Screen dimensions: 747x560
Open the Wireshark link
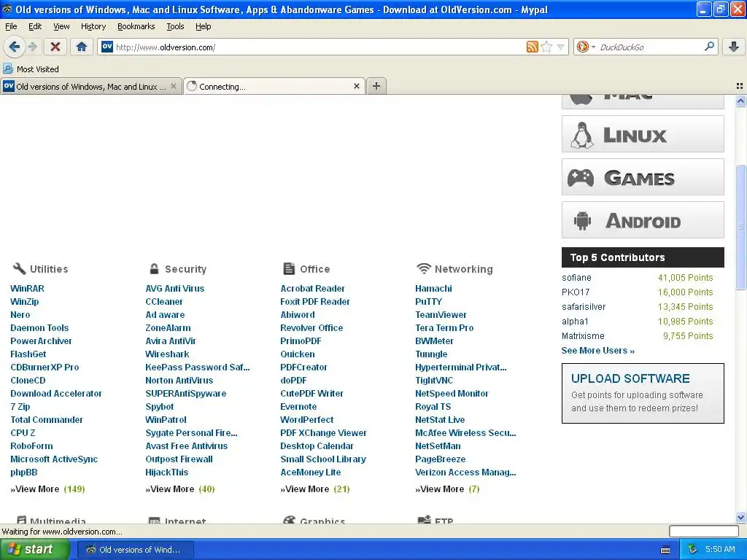167,354
